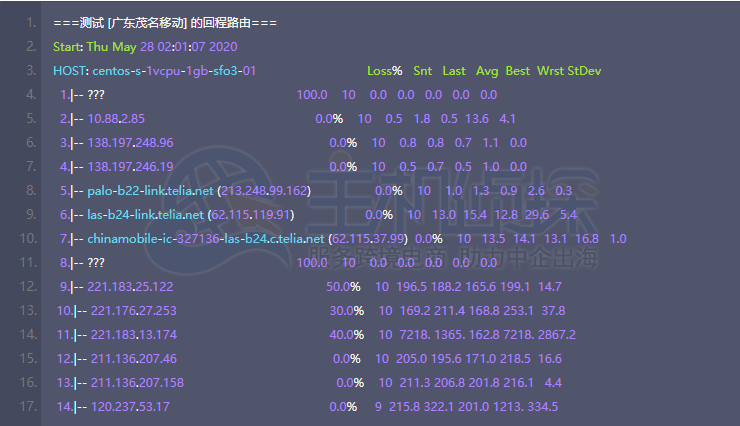The width and height of the screenshot is (740, 426).
Task: Click the final hop IP 120.237.53.17
Action: pos(130,407)
